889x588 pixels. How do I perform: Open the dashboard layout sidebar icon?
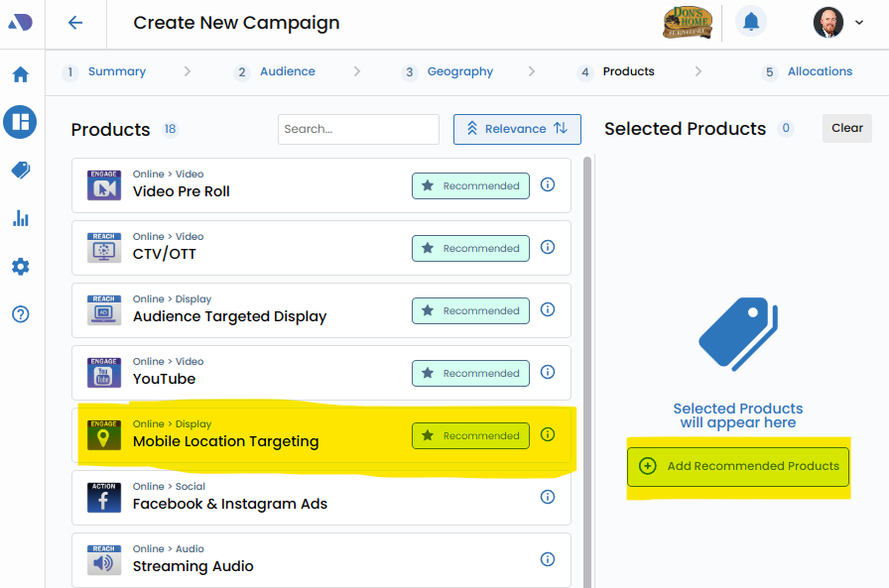(x=20, y=122)
